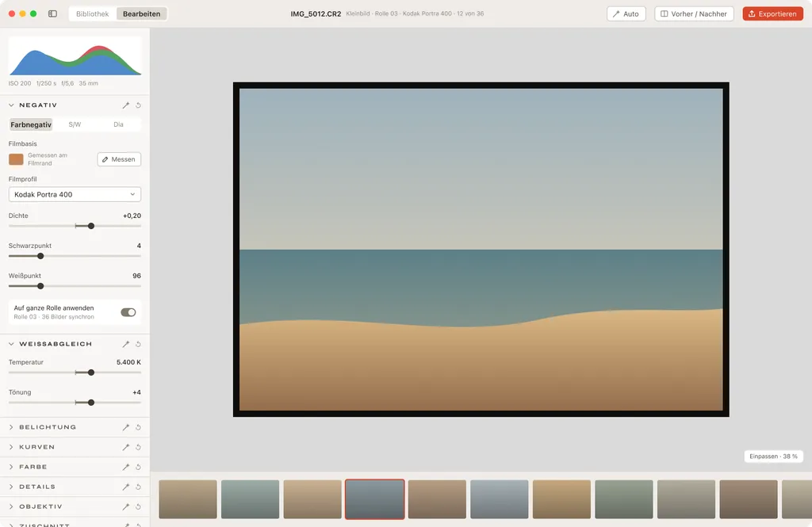This screenshot has width=812, height=527.
Task: Toggle the sidebar panel icon
Action: [53, 14]
